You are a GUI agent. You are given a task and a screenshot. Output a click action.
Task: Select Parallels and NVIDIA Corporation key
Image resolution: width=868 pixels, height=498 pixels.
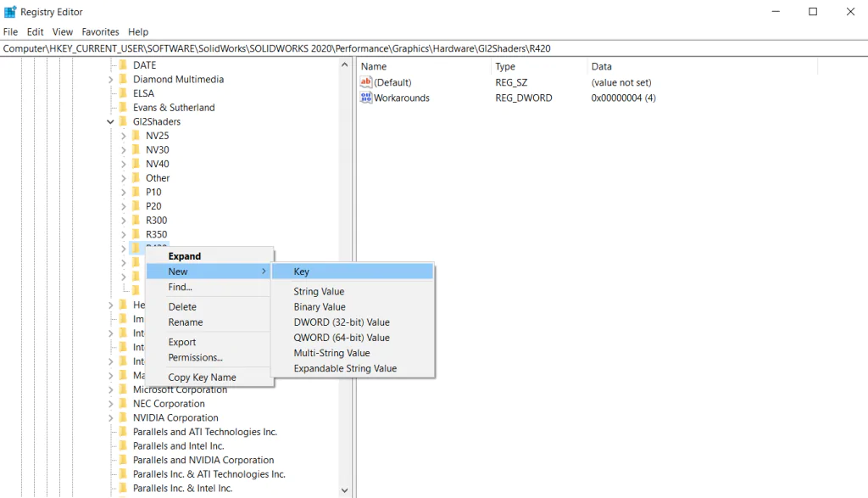click(x=203, y=461)
